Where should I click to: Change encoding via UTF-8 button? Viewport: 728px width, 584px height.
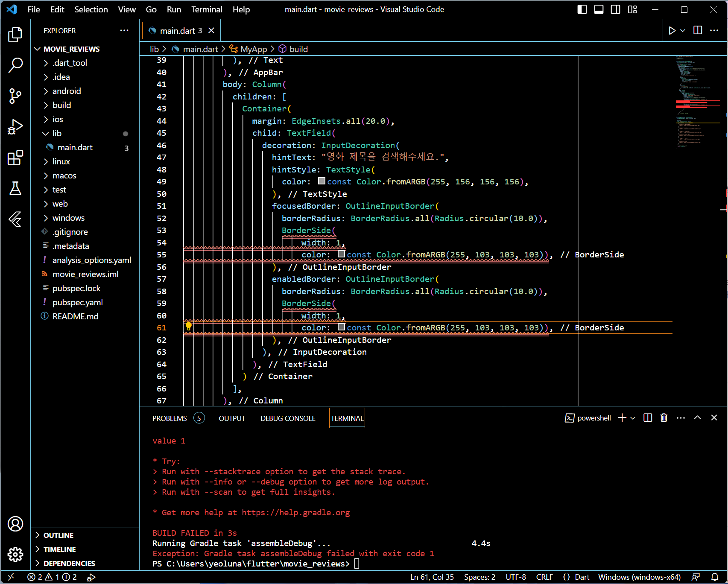point(516,577)
